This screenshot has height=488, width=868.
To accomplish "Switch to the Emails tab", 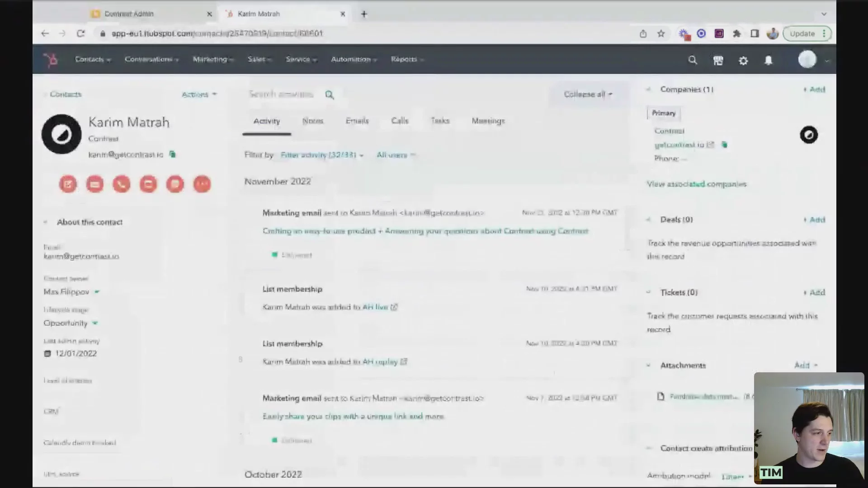I will [x=357, y=121].
